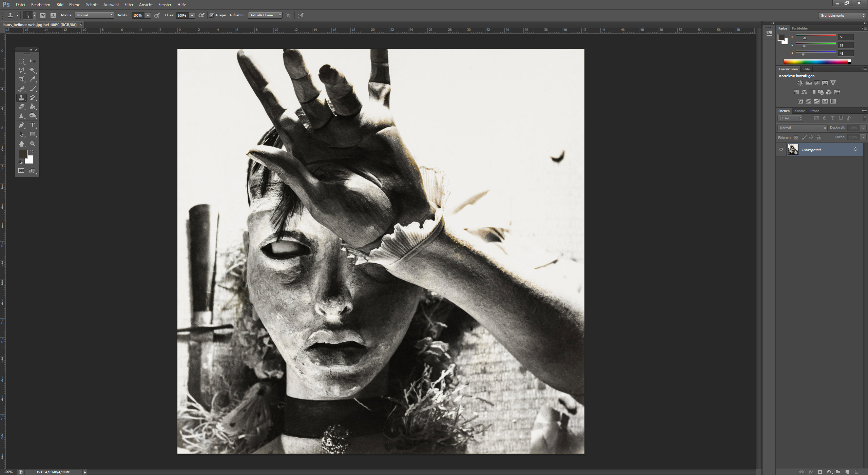The height and width of the screenshot is (475, 868).
Task: Select the Eyedropper tool
Action: (x=33, y=79)
